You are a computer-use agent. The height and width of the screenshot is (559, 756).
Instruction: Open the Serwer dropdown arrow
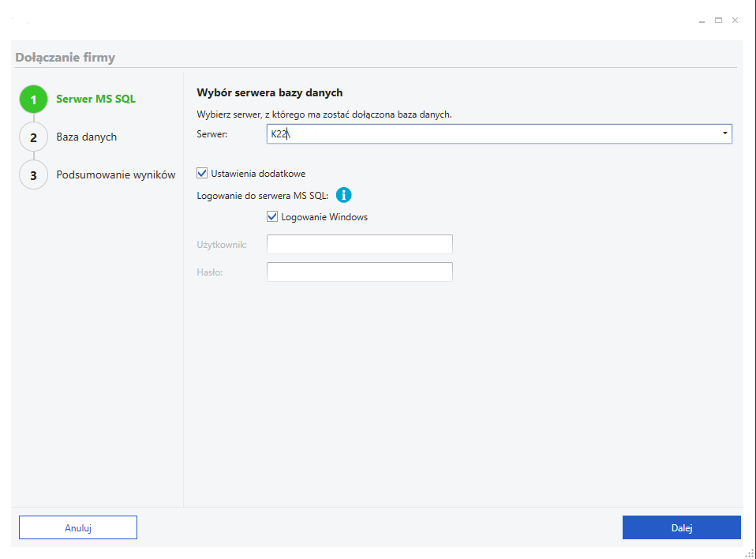[724, 133]
